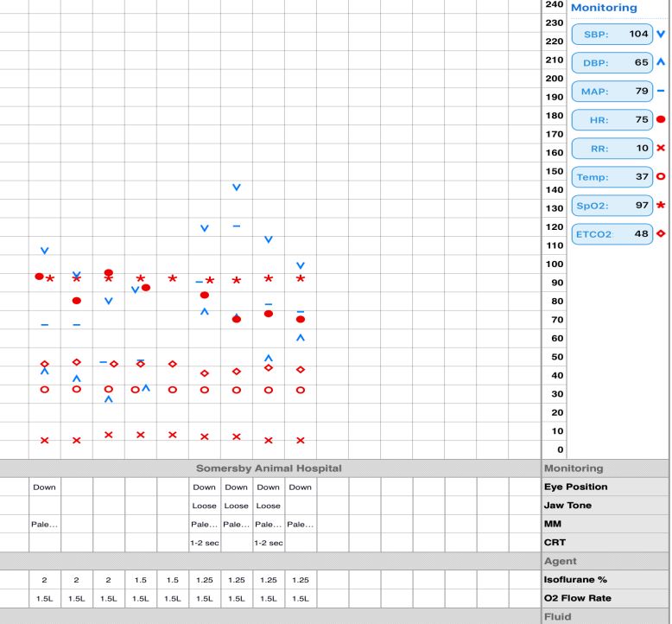This screenshot has width=672, height=624.
Task: Select the red filled dot HR symbol
Action: (661, 119)
